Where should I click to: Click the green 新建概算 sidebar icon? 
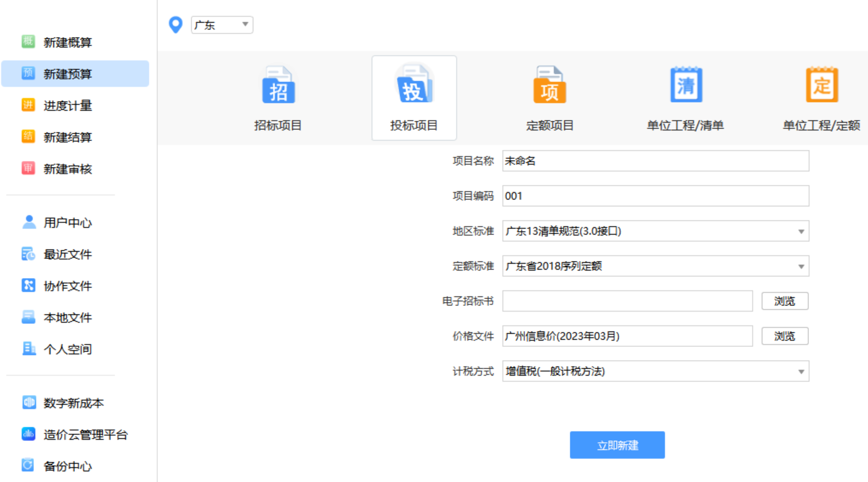click(x=28, y=42)
